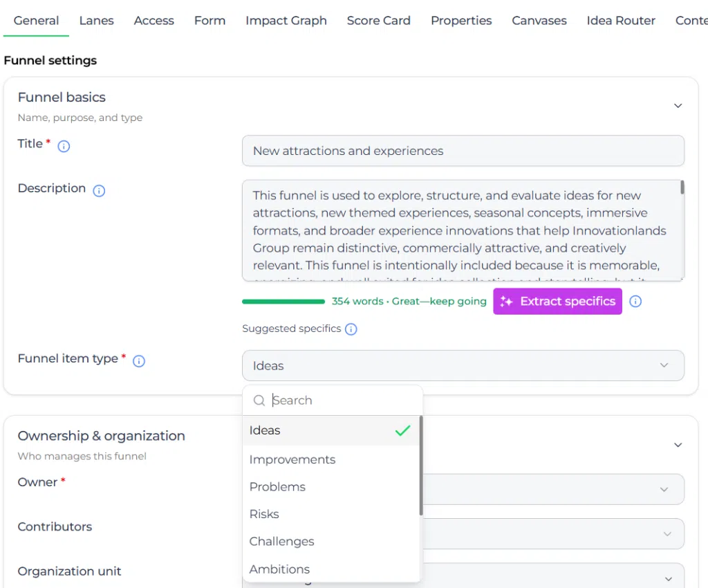
Task: Open the Lanes tab
Action: tap(96, 21)
